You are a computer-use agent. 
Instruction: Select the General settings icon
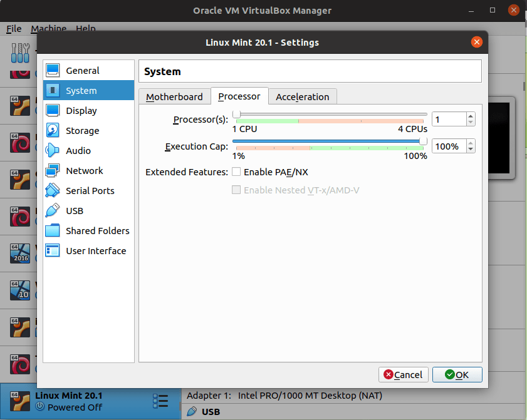[x=53, y=71]
